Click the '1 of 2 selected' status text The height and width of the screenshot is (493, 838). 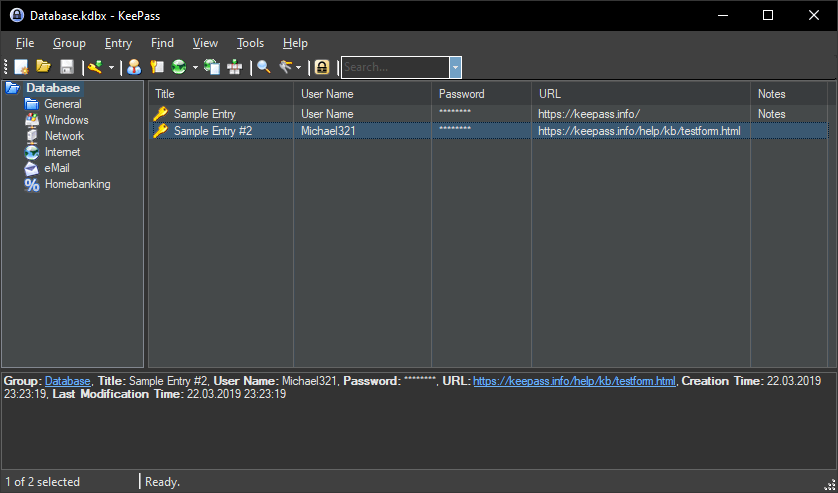[42, 482]
